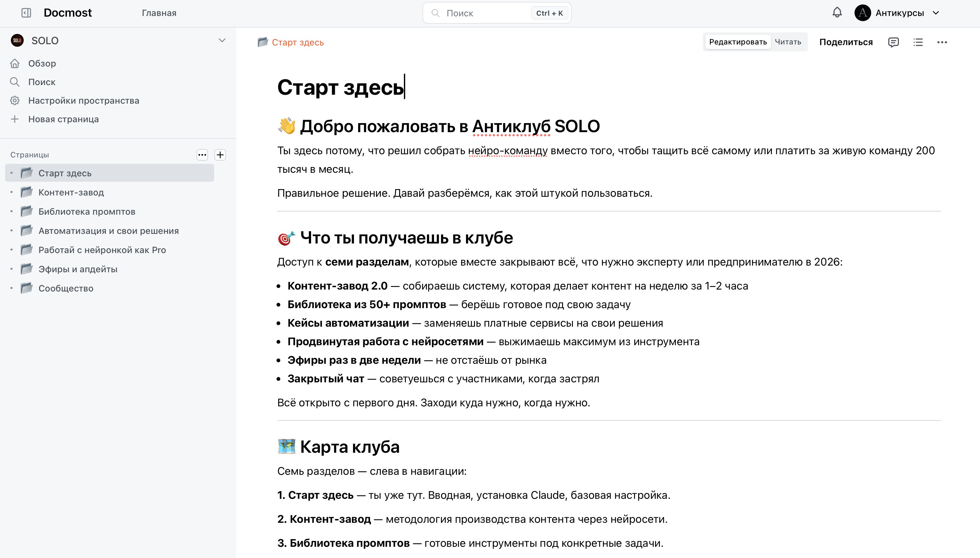This screenshot has height=558, width=980.
Task: Switch to Читать mode
Action: pos(788,42)
